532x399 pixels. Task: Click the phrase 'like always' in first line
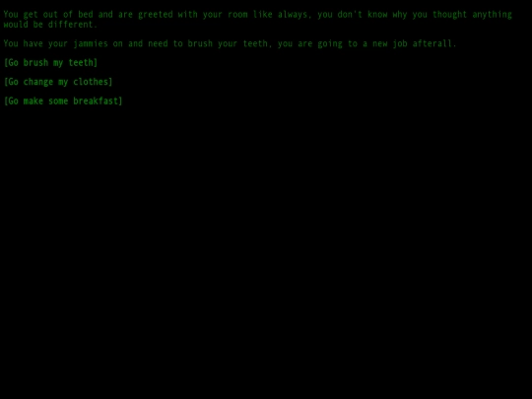click(x=280, y=15)
